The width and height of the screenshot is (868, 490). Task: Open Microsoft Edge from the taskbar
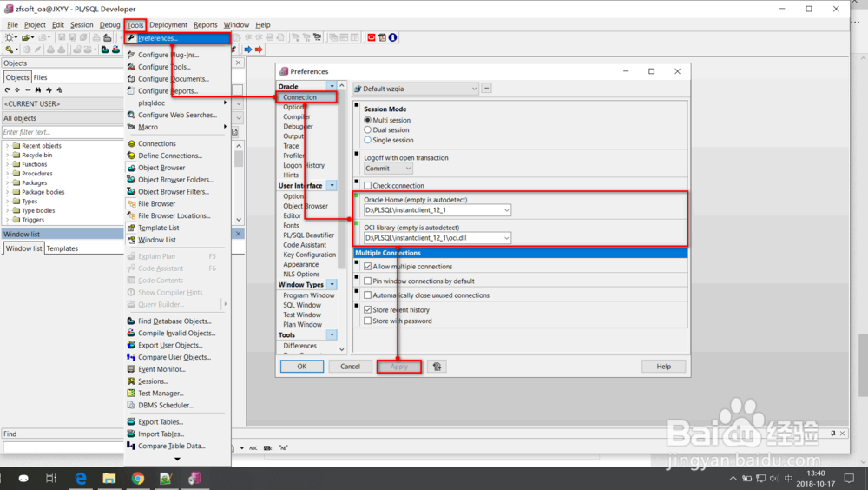[81, 479]
